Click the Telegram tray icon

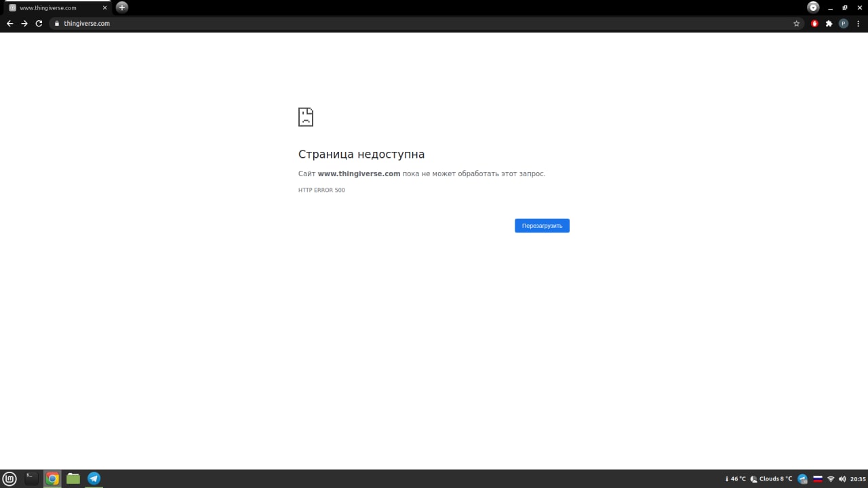pyautogui.click(x=803, y=479)
